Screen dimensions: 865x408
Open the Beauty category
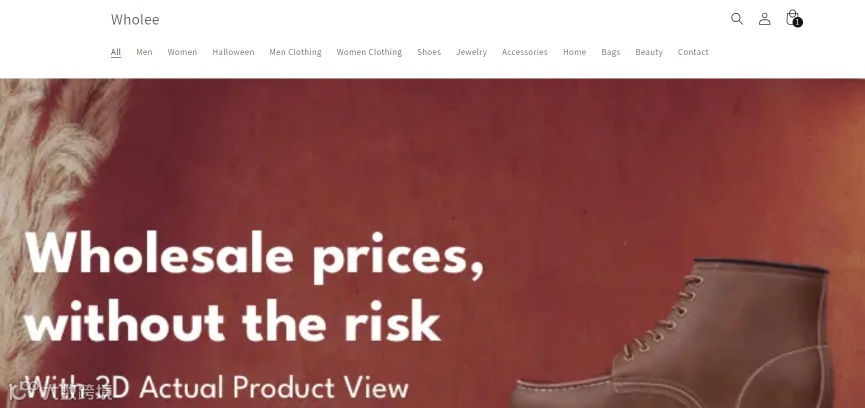coord(649,52)
